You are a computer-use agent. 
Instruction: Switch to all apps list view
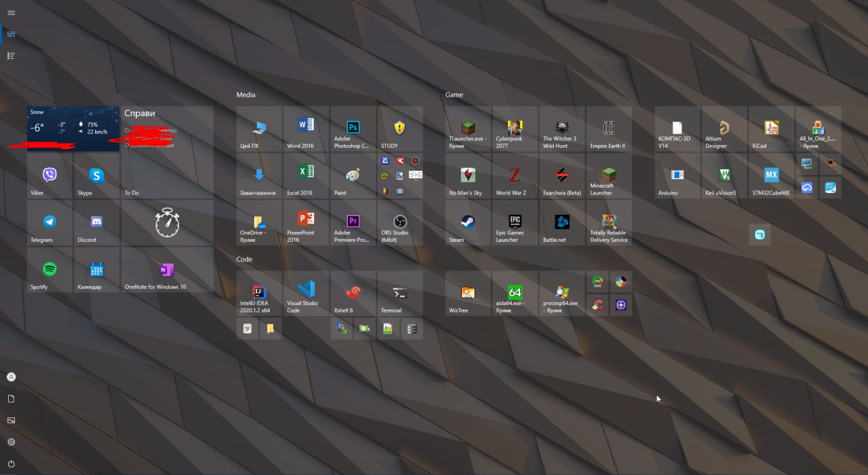coord(11,56)
